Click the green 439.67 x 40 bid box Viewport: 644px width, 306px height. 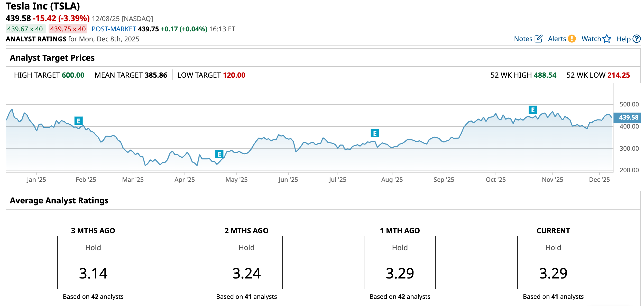25,29
